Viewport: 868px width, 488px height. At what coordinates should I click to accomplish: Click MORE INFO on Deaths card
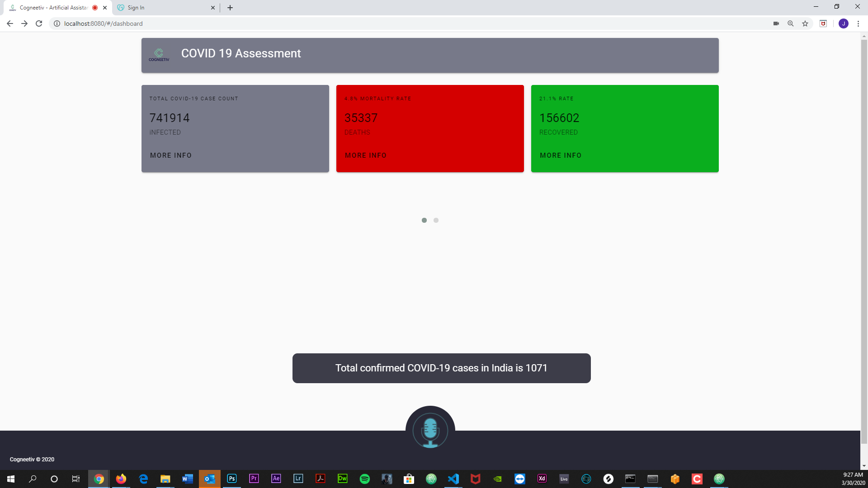point(366,155)
